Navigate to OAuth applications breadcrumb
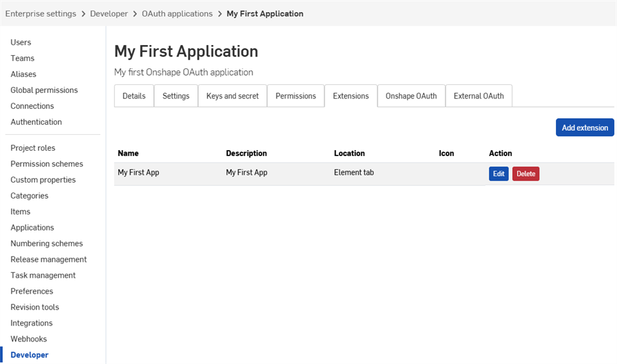Screen dimensions: 617x364 pos(177,14)
